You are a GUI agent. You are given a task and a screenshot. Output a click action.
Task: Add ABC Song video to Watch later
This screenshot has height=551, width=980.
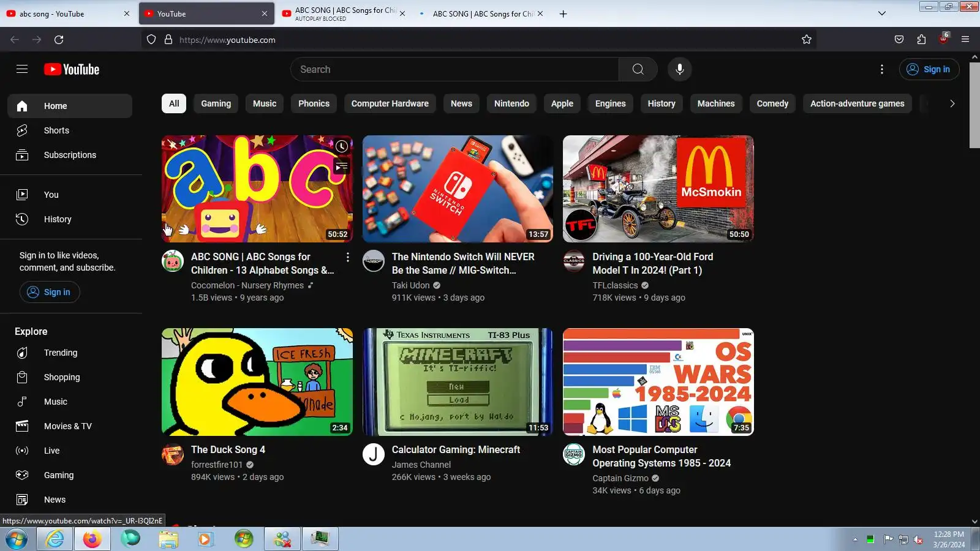tap(342, 146)
